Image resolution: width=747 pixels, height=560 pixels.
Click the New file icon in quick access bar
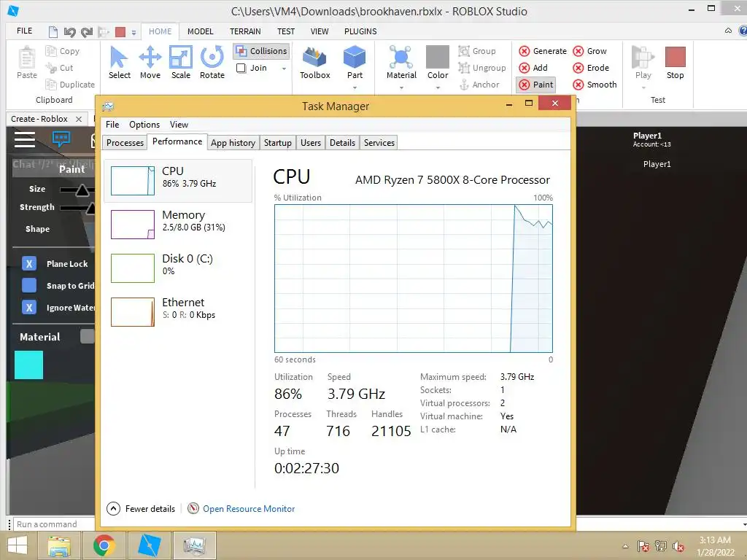pyautogui.click(x=53, y=32)
